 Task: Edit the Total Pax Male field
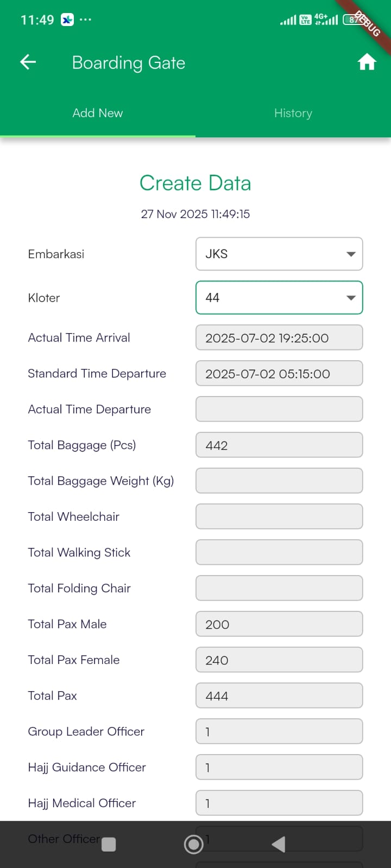pos(279,624)
